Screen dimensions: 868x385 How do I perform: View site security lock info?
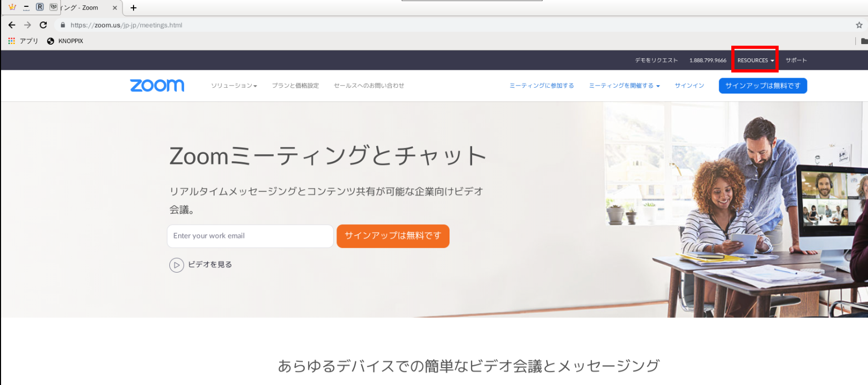coord(63,25)
